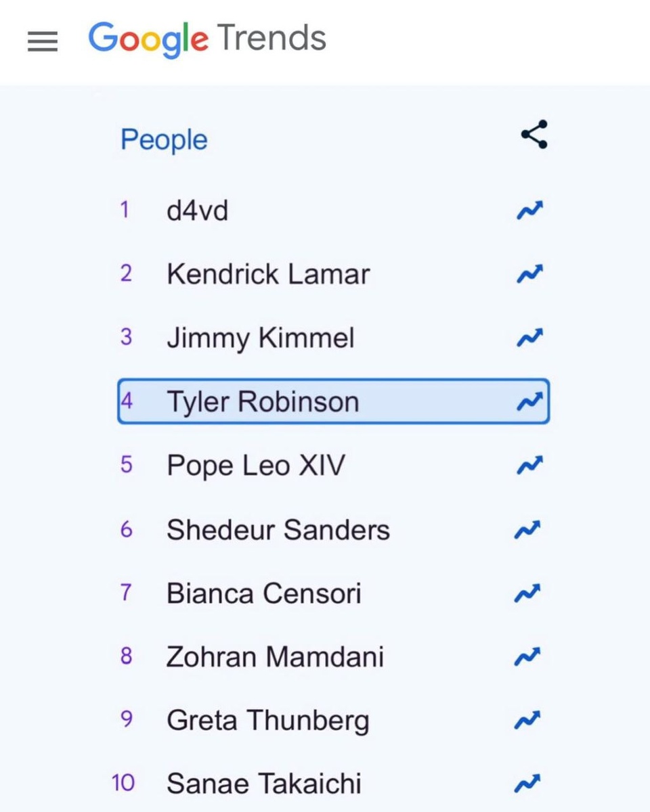Screen dimensions: 650x812
Task: Click the Google Trends logo
Action: (207, 39)
